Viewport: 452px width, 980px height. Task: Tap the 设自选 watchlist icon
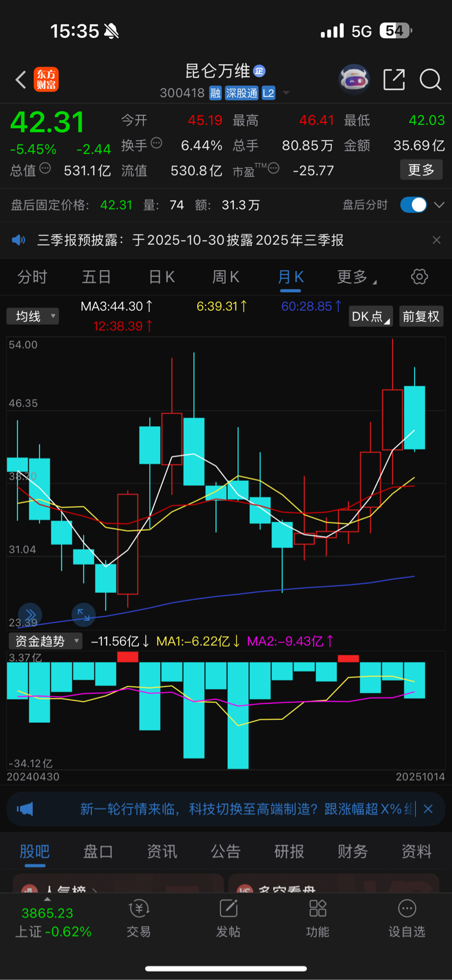coord(407,918)
